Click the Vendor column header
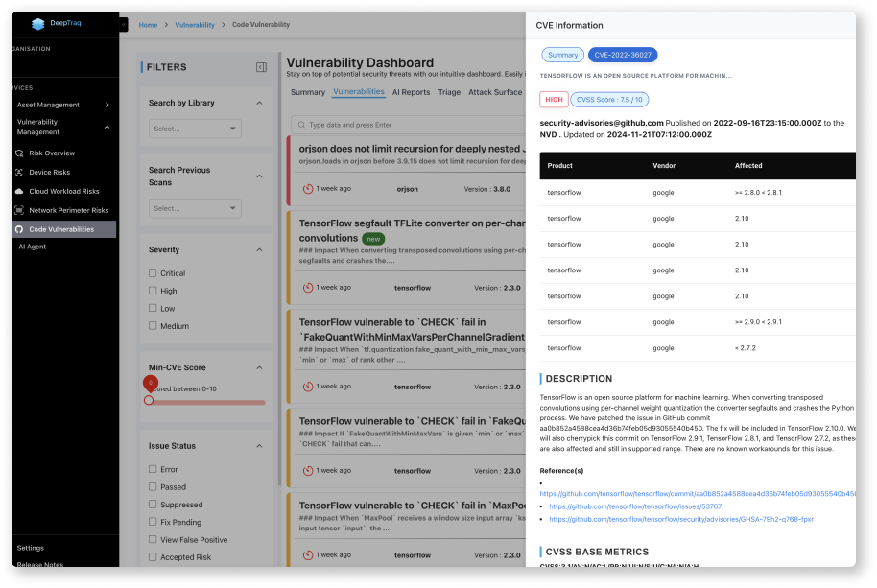The image size is (877, 588). [x=664, y=165]
